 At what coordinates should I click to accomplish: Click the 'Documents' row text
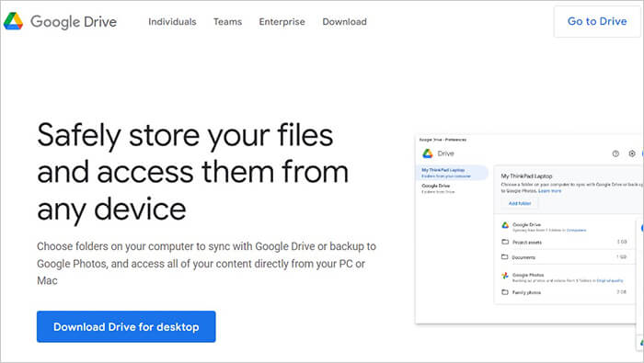coord(523,257)
